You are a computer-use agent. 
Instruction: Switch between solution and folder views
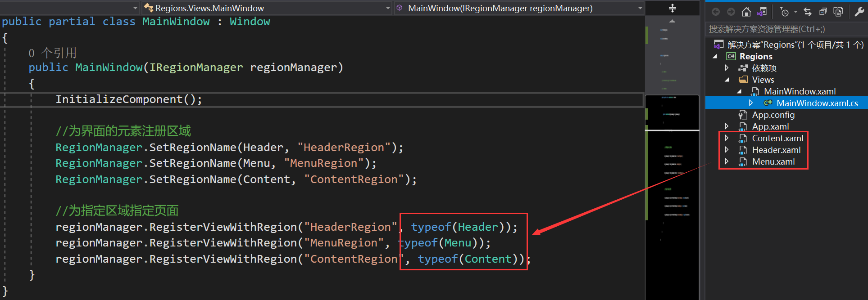click(x=762, y=12)
